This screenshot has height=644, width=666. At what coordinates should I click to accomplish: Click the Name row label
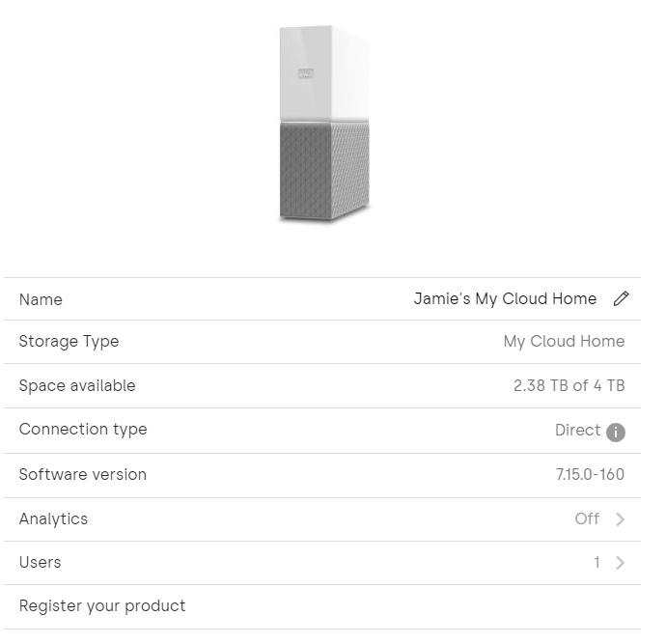41,299
